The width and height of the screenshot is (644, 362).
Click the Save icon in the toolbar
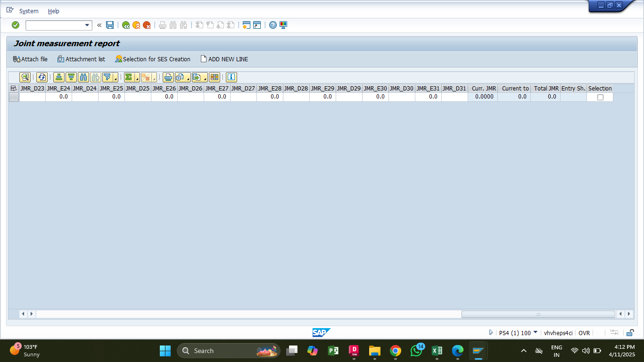110,25
